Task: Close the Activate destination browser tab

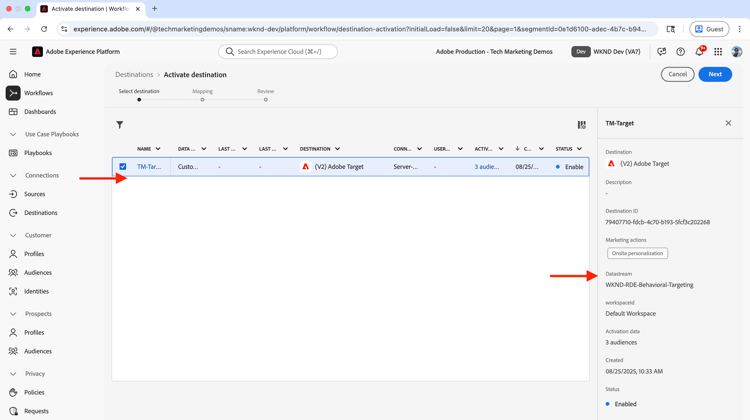Action: point(138,9)
